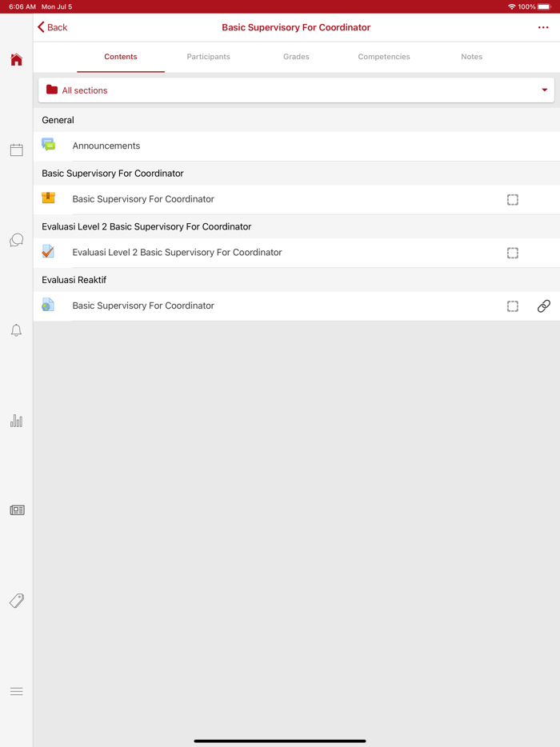Open the home icon in the sidebar
The height and width of the screenshot is (747, 560).
coord(16,60)
